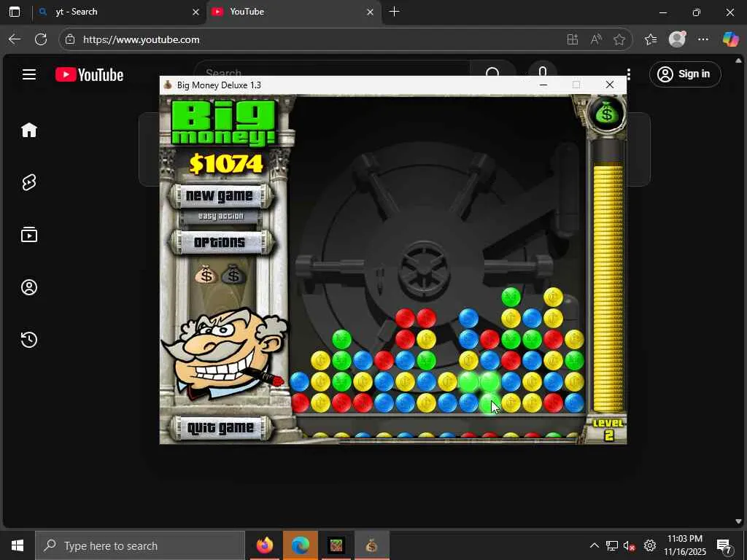747x560 pixels.
Task: Close the 'yt - Search' tab
Action: point(196,12)
